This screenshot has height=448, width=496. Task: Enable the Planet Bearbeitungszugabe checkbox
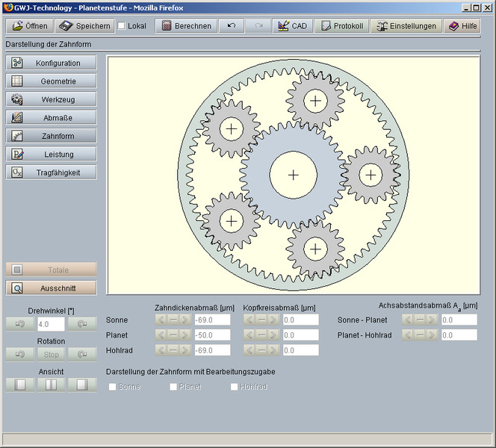173,387
